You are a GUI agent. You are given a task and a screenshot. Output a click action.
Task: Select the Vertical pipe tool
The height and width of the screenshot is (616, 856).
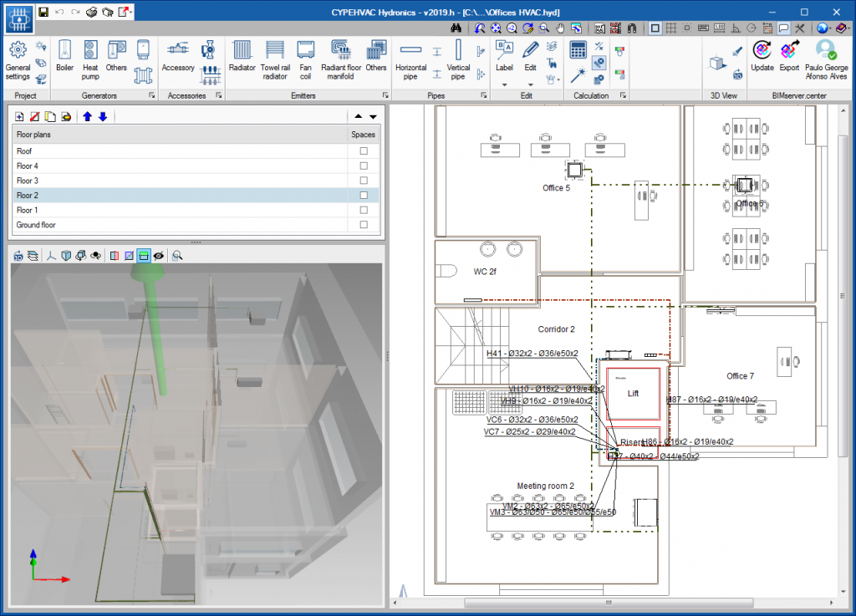[458, 56]
